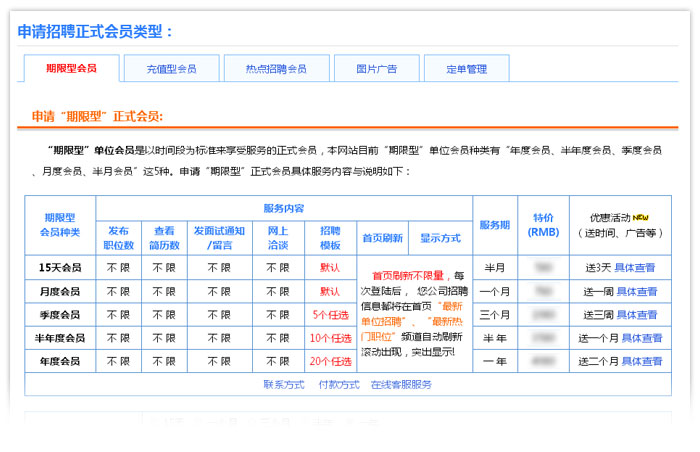View details of the 送二个月 promotion
Image resolution: width=700 pixels, height=452 pixels.
(x=641, y=361)
